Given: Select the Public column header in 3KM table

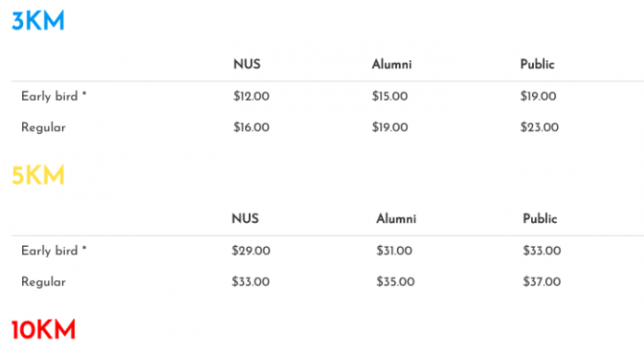Looking at the screenshot, I should (x=538, y=64).
